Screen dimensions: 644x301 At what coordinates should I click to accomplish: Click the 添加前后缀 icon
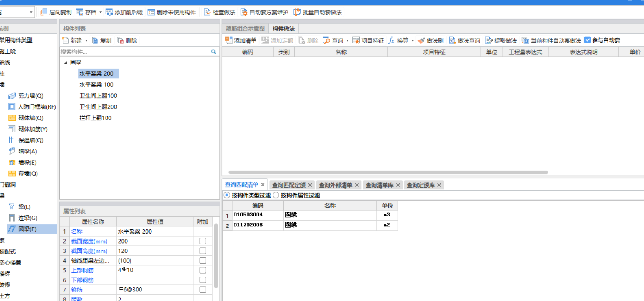(x=109, y=12)
